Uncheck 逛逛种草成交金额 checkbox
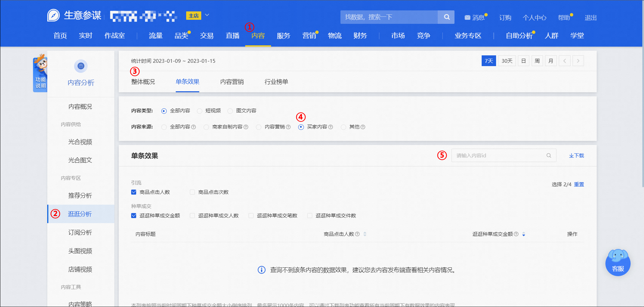Image resolution: width=644 pixels, height=307 pixels. (x=133, y=215)
